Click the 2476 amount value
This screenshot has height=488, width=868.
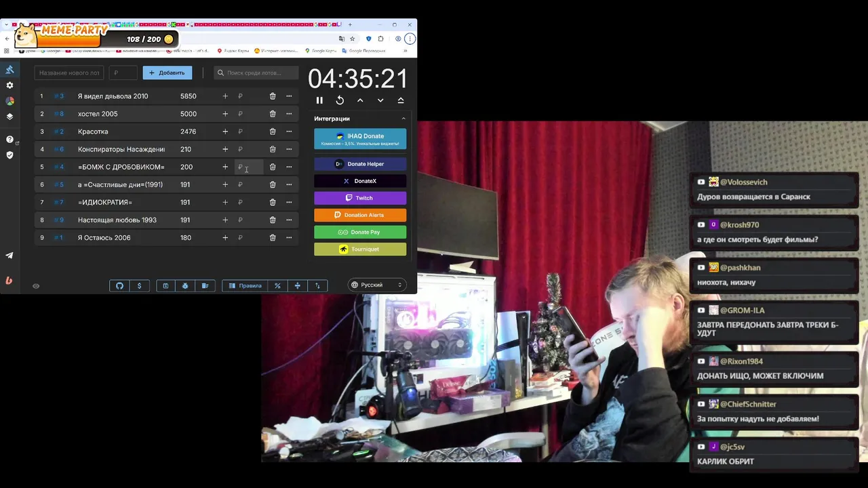coord(189,131)
